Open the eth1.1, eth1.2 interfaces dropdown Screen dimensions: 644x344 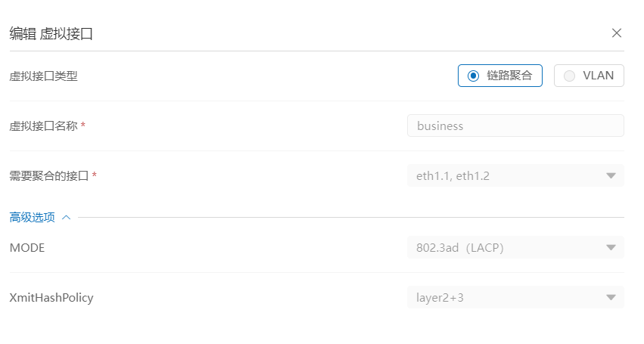pyautogui.click(x=507, y=176)
